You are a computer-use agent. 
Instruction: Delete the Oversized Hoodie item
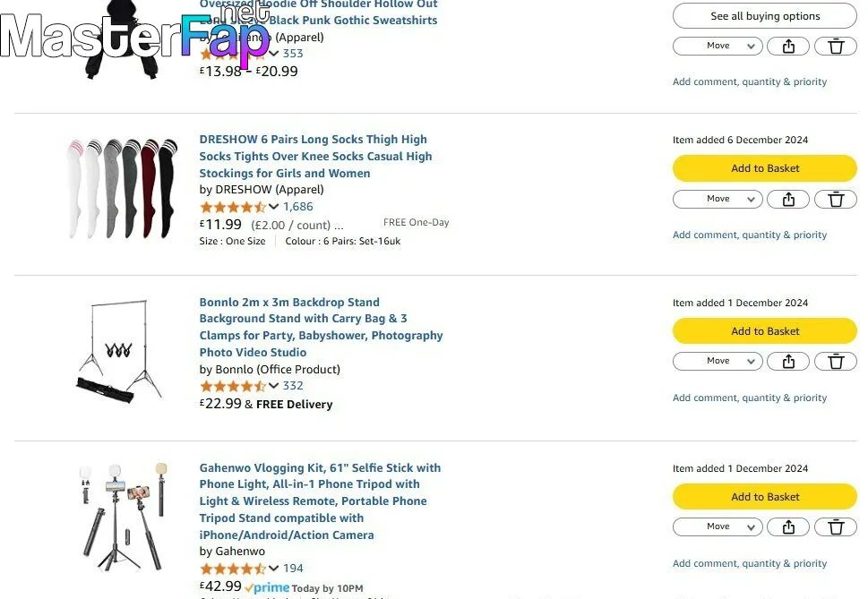click(836, 46)
